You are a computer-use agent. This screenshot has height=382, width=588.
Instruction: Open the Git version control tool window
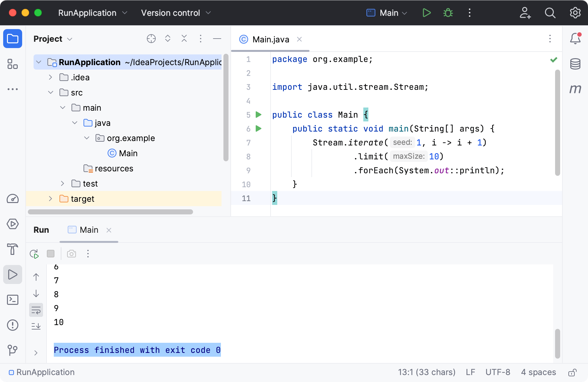(x=13, y=350)
